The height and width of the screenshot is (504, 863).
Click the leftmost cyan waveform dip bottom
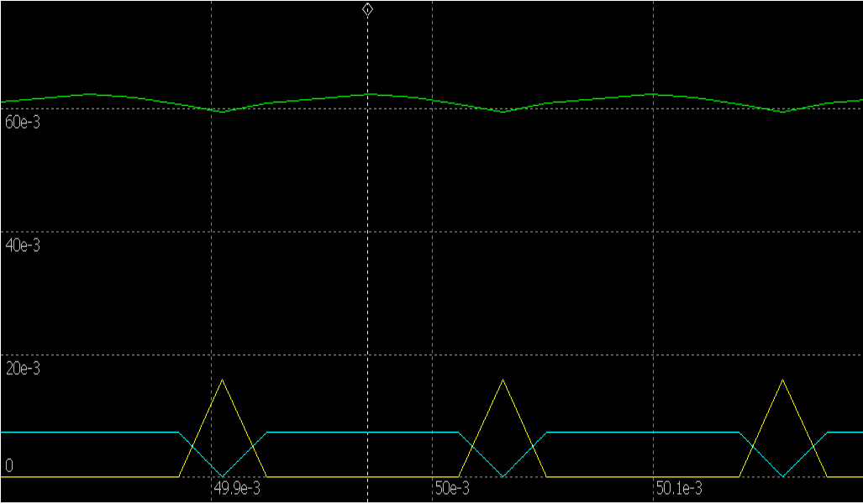coord(223,475)
